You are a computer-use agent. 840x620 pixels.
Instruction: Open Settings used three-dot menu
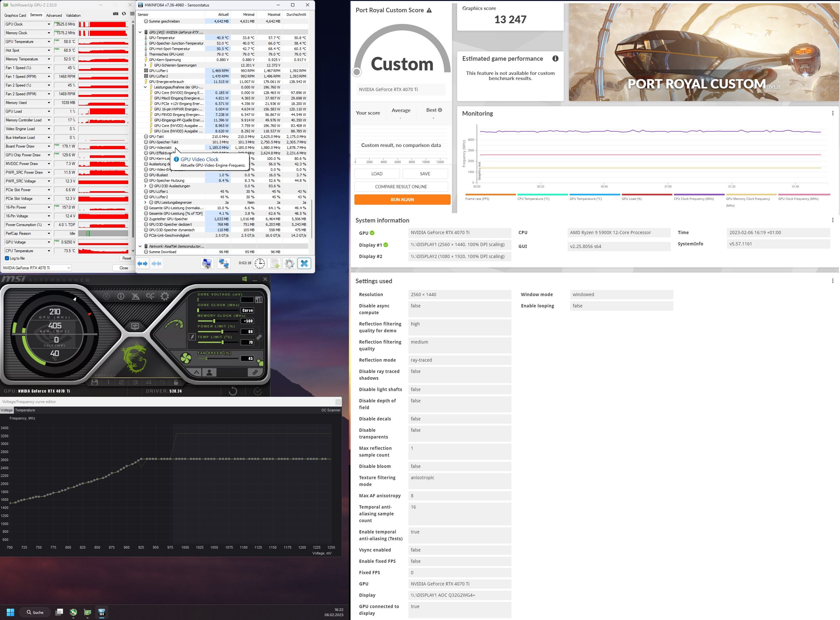tap(833, 281)
